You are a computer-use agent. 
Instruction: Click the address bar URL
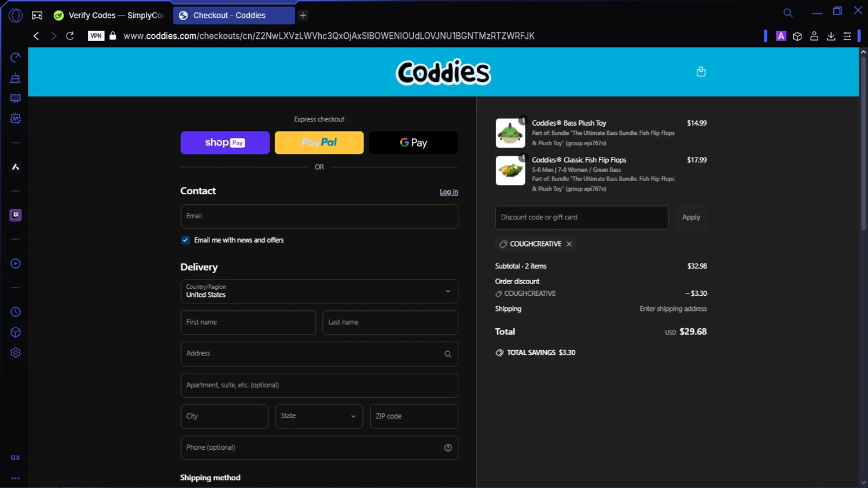pyautogui.click(x=329, y=36)
